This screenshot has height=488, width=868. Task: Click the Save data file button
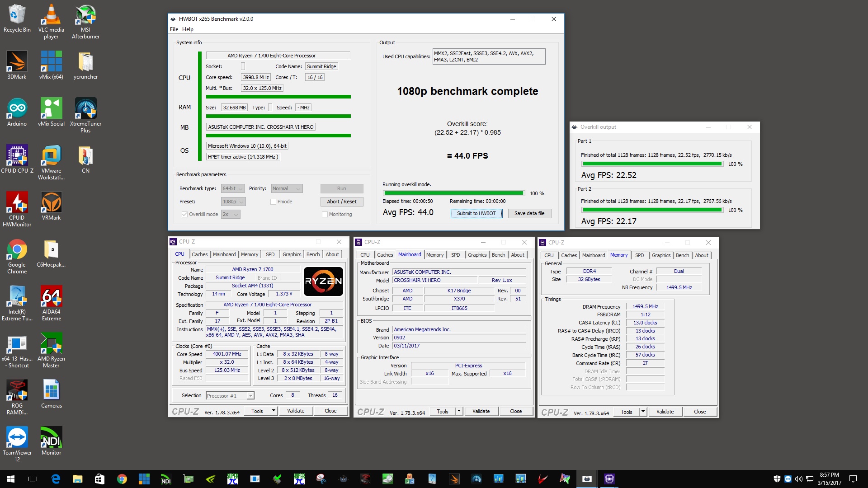(529, 213)
